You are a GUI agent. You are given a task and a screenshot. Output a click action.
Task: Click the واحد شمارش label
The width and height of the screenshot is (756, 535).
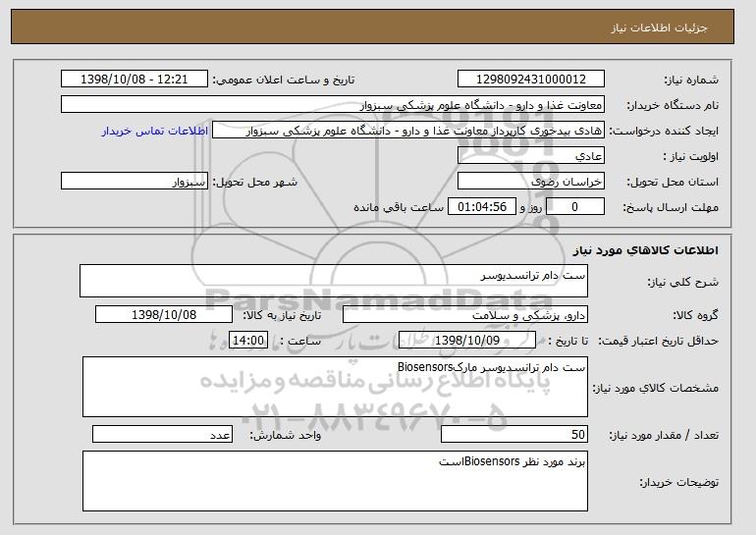pyautogui.click(x=286, y=435)
